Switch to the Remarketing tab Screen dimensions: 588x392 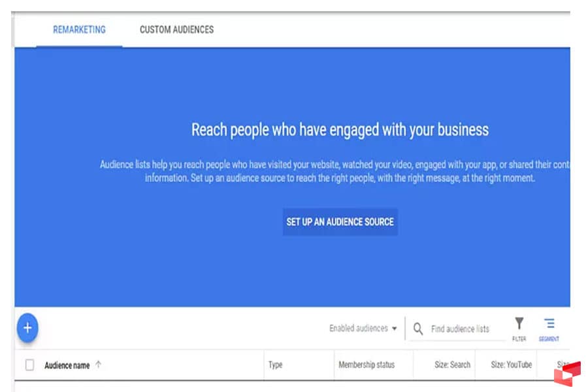(x=79, y=29)
